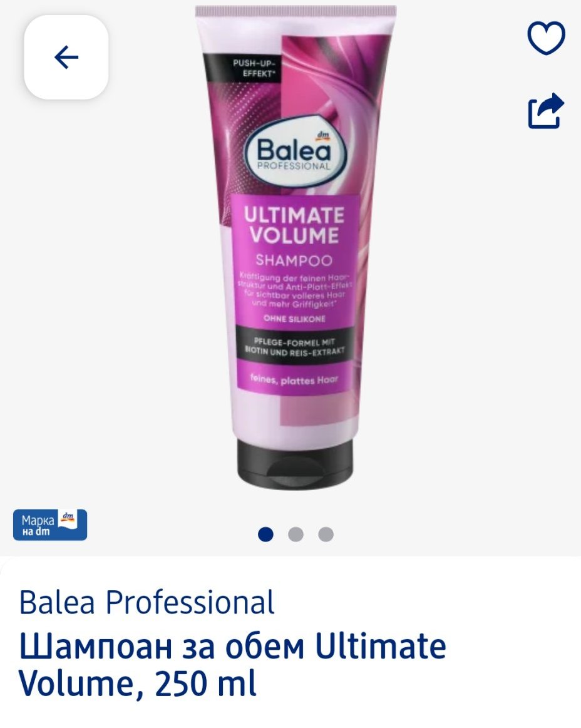Tap the ULTIMATE VOLUME heading on tube

(294, 225)
